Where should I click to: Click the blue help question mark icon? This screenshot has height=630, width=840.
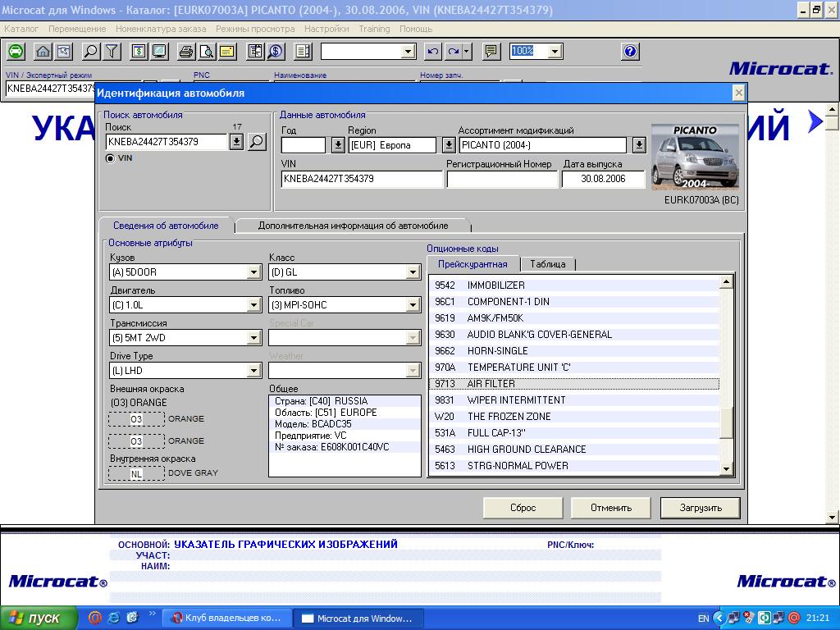[630, 52]
